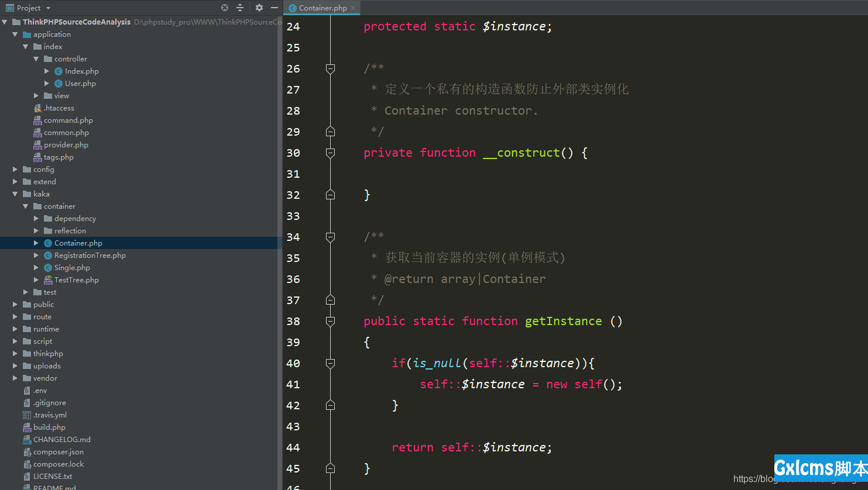Click the is_null function call

tap(437, 363)
